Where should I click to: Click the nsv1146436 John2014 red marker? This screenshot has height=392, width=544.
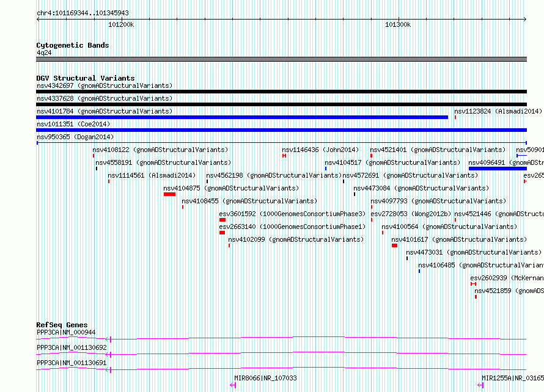click(284, 156)
